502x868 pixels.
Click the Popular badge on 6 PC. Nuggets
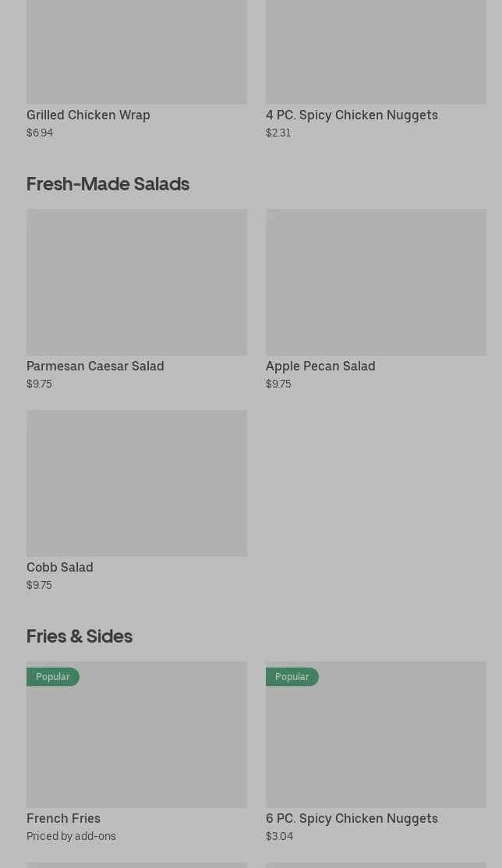(292, 677)
